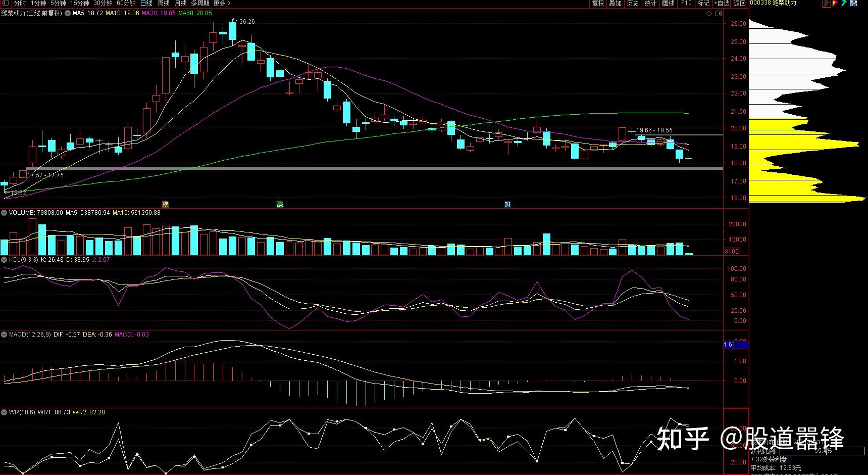This screenshot has height=475, width=868.
Task: Click the 复权 button
Action: pyautogui.click(x=598, y=3)
